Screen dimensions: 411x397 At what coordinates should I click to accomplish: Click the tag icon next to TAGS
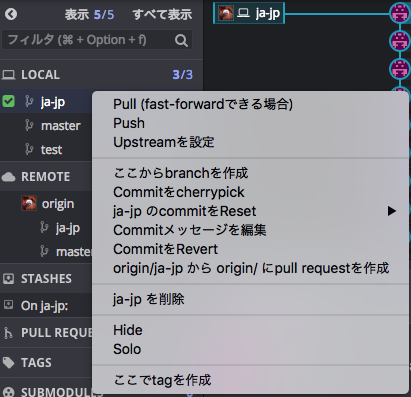8,363
